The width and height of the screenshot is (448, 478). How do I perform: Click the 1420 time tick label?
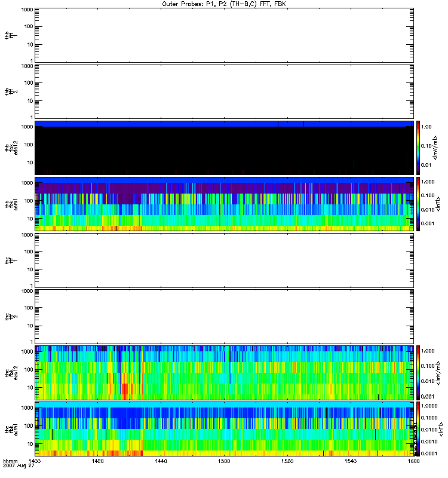point(98,462)
